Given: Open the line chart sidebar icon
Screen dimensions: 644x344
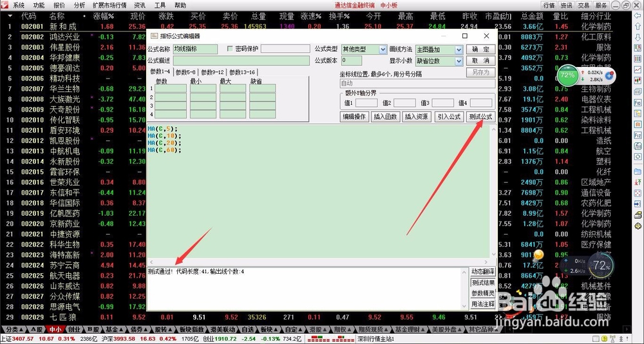Looking at the screenshot, I should (638, 70).
